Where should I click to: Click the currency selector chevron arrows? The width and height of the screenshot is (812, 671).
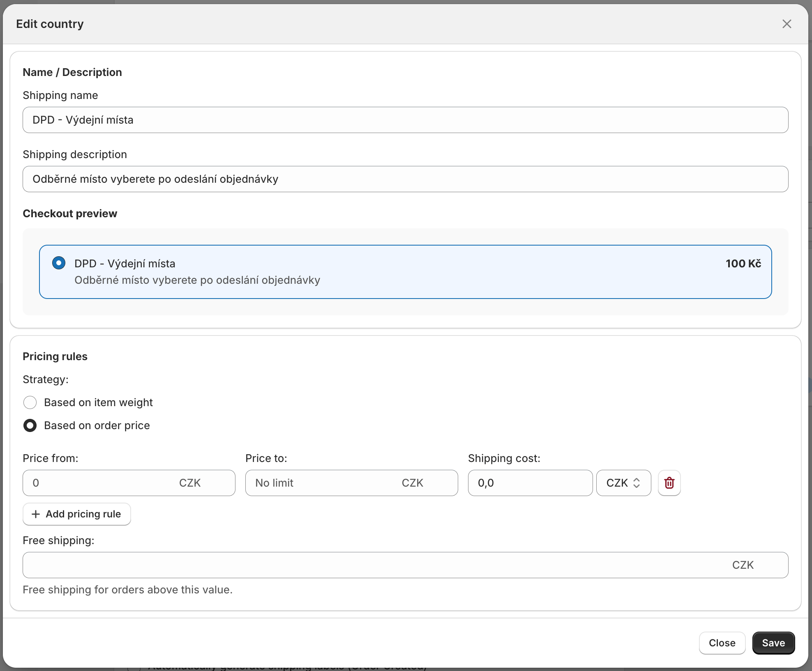(637, 483)
